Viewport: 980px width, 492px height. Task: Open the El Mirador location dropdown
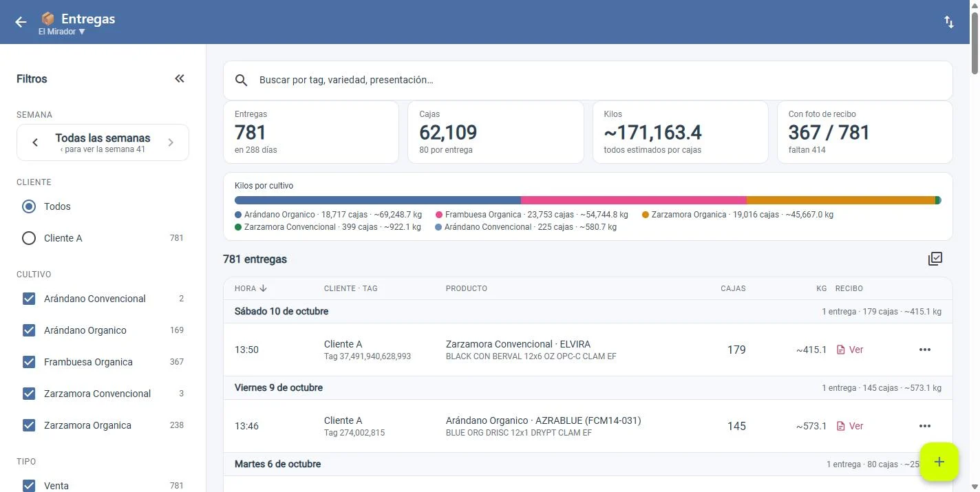tap(62, 32)
